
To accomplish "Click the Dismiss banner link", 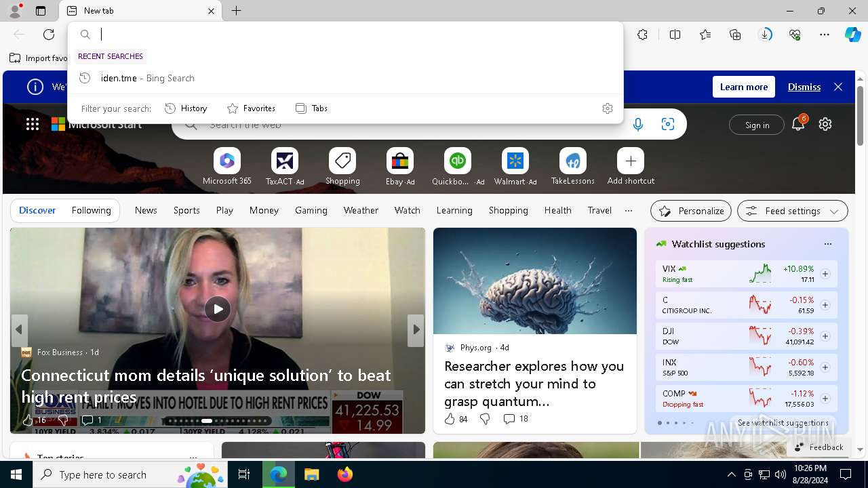I will [804, 87].
